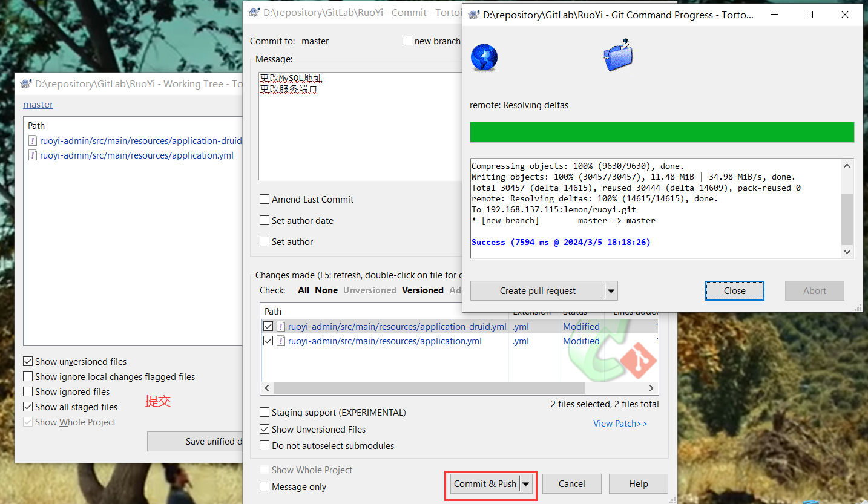Click the up arrow of the log output scrollbar
The image size is (868, 504).
[847, 165]
